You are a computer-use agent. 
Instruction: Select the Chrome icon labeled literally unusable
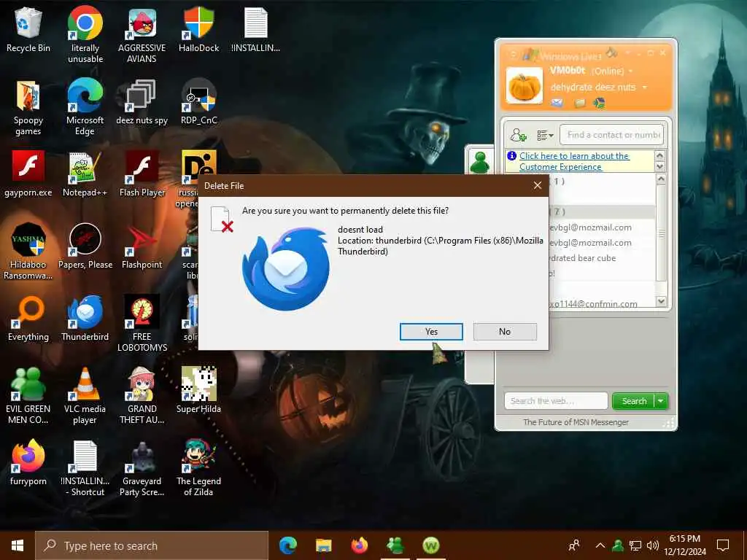point(85,34)
